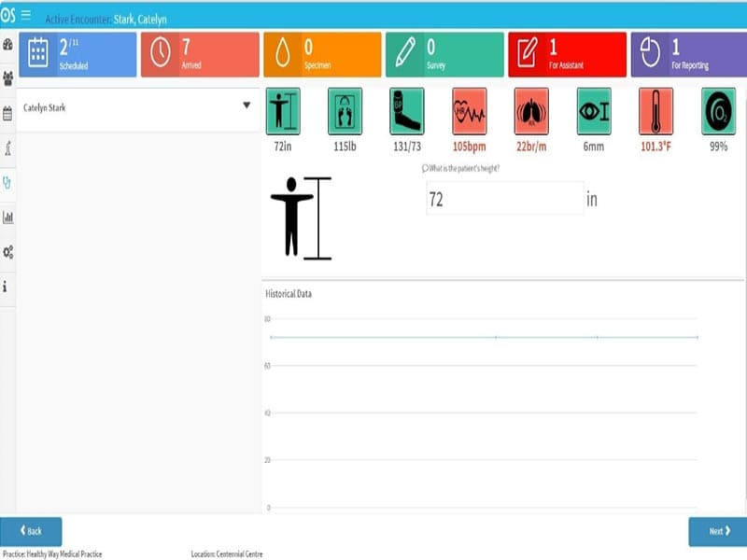Open the hamburger menu in header
The image size is (747, 560).
(26, 15)
